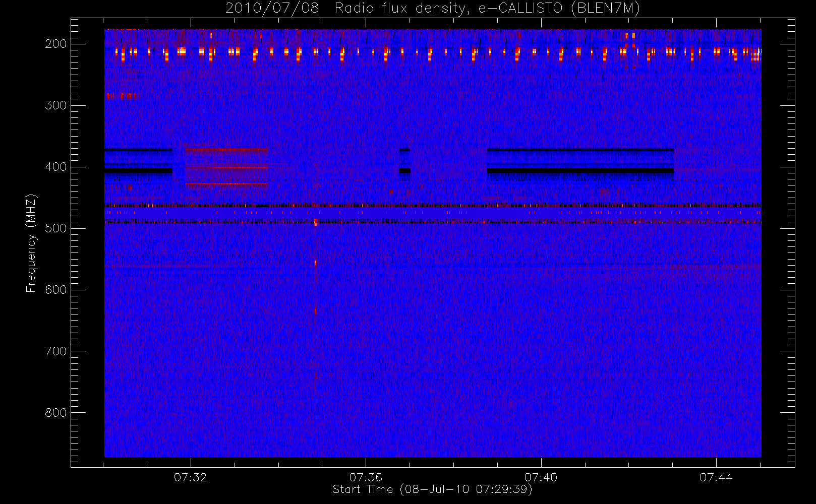
Task: Click the 400 frequency tick label
Action: [56, 167]
